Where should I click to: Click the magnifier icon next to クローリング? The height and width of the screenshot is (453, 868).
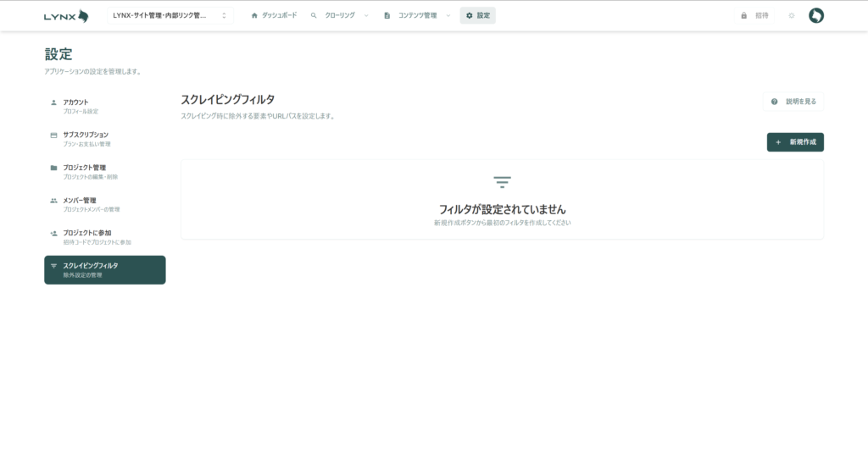pos(314,15)
